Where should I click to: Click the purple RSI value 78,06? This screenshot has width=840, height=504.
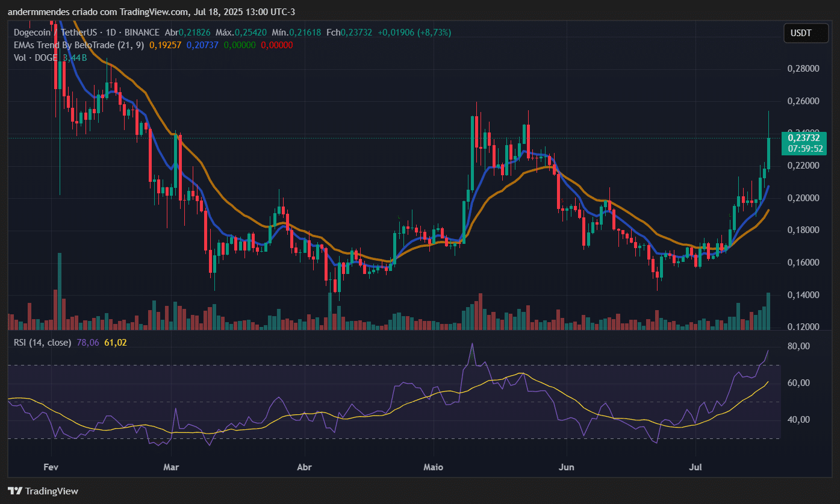click(88, 342)
